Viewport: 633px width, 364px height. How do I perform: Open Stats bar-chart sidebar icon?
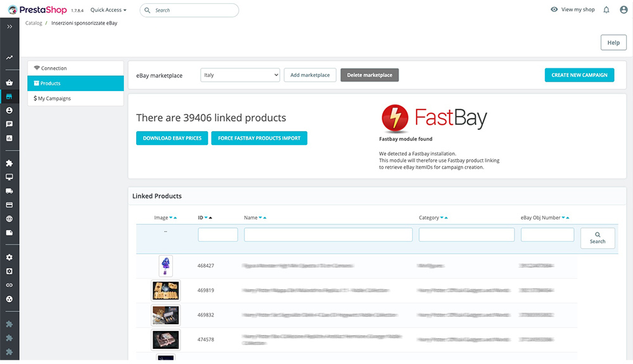[x=9, y=138]
